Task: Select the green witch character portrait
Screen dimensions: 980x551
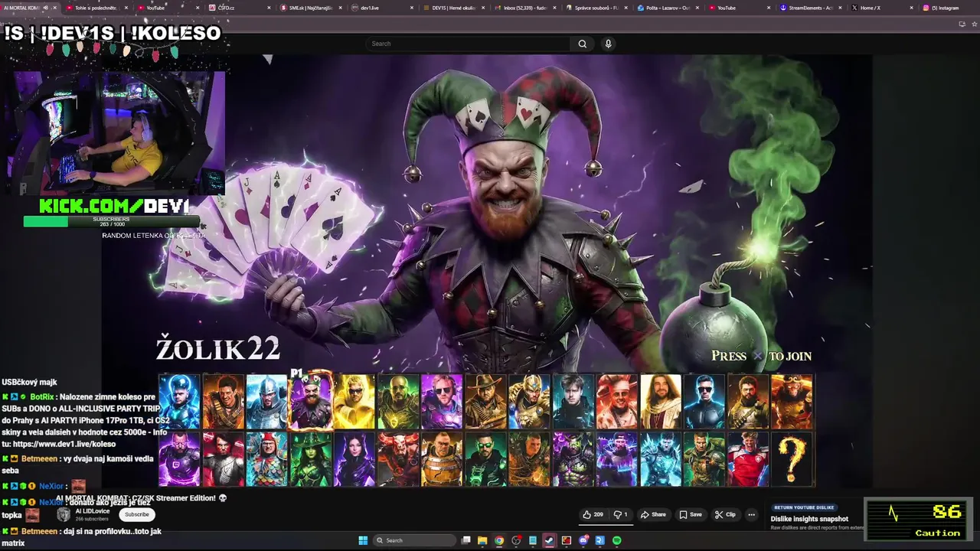Action: [x=311, y=459]
